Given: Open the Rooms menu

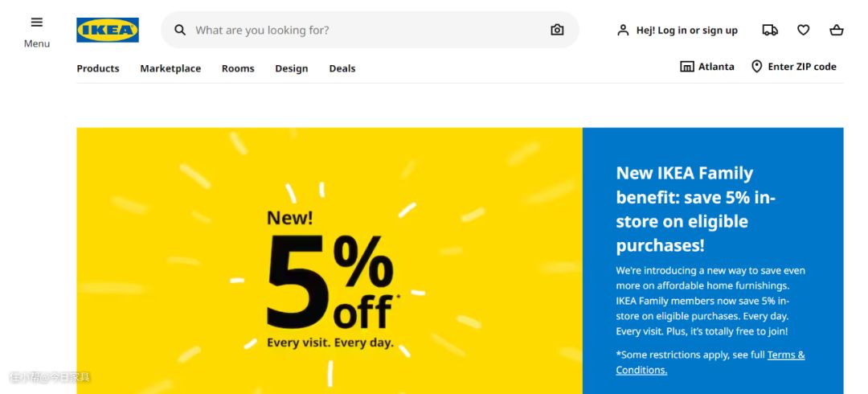Looking at the screenshot, I should (238, 68).
